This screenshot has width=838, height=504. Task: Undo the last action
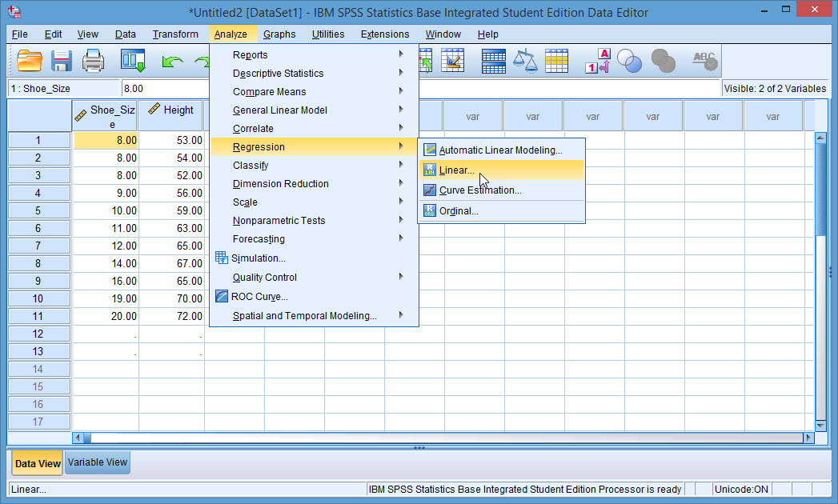(172, 62)
